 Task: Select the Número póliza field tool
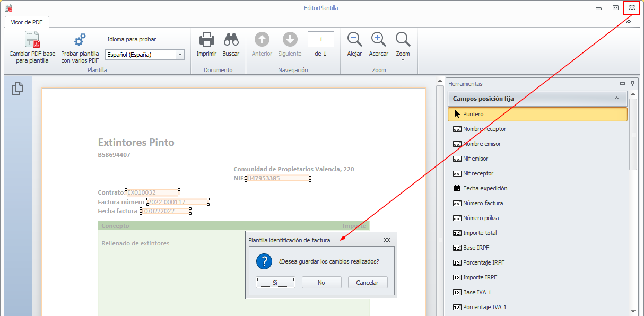(537, 218)
